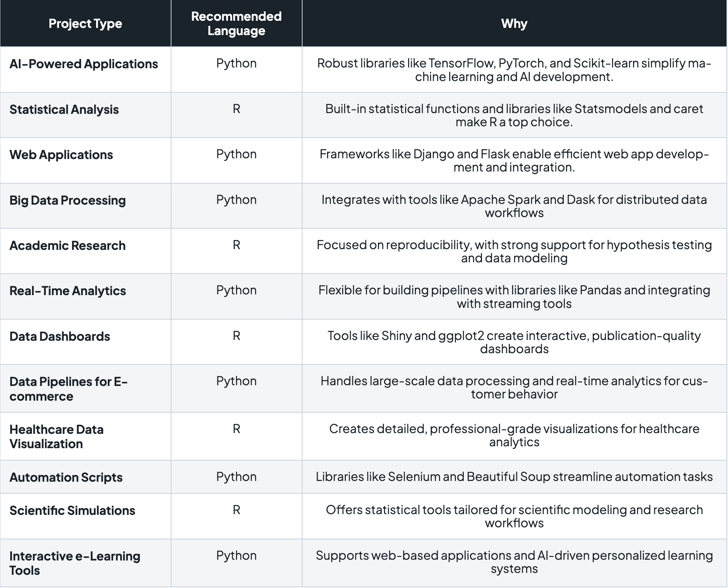Click R in the Statistical Analysis row

(x=236, y=109)
